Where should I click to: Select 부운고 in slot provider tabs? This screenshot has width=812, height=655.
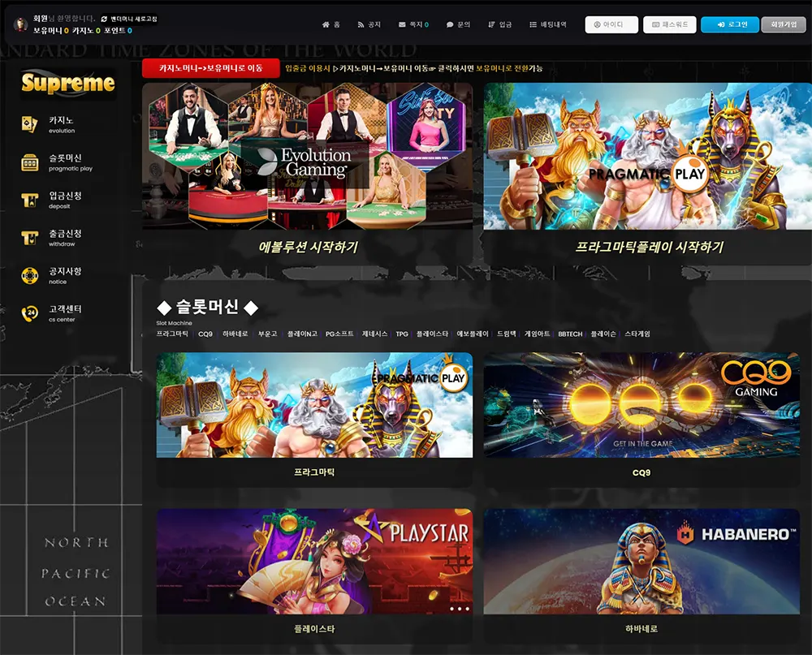pos(267,334)
